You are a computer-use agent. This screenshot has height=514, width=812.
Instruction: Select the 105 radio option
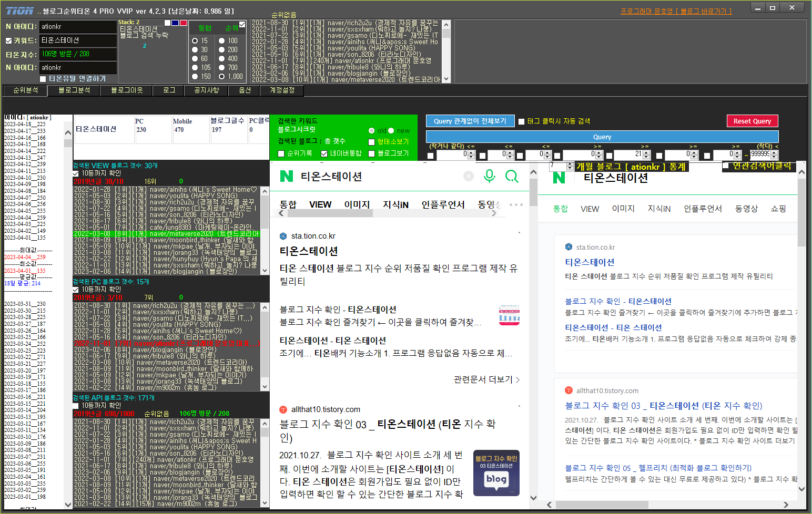[x=195, y=67]
